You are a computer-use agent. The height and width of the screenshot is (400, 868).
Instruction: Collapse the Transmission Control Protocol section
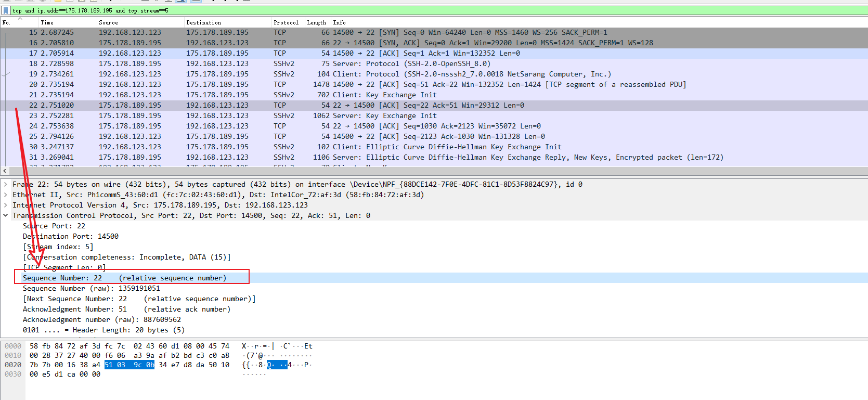pyautogui.click(x=6, y=215)
